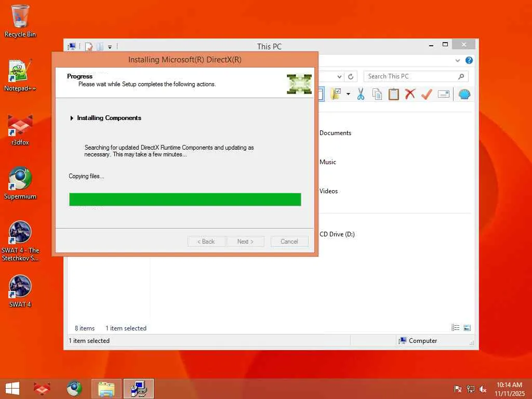Click the muted volume tray icon
The width and height of the screenshot is (532, 399).
(483, 389)
